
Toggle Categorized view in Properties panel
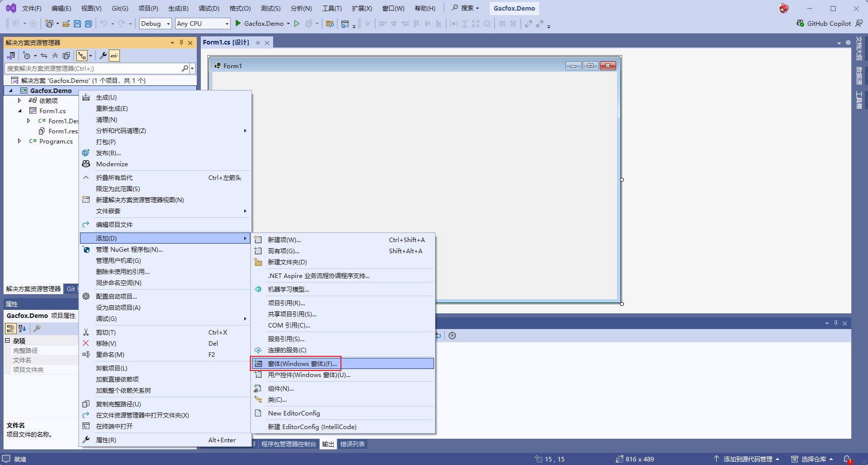point(11,329)
